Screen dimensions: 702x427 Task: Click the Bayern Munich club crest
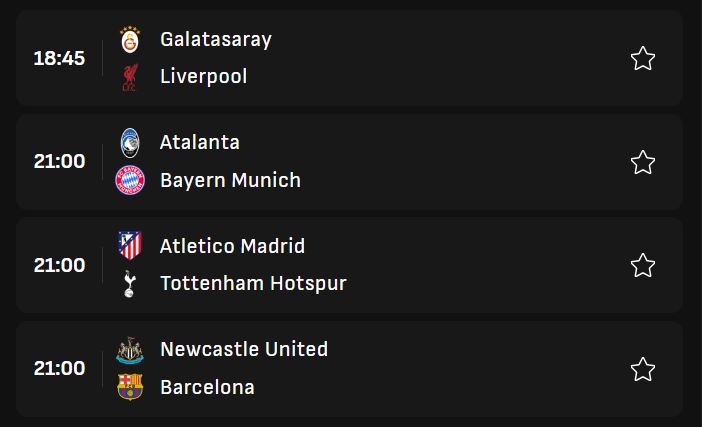pyautogui.click(x=130, y=181)
